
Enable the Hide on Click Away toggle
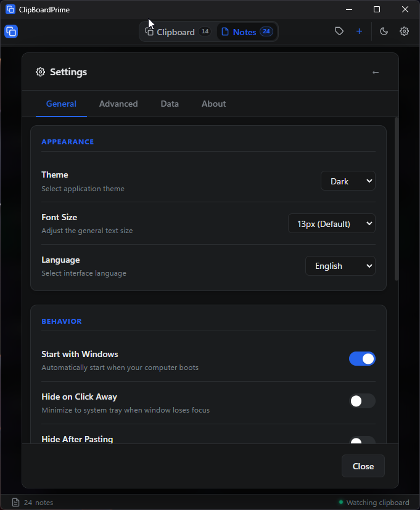pyautogui.click(x=362, y=401)
